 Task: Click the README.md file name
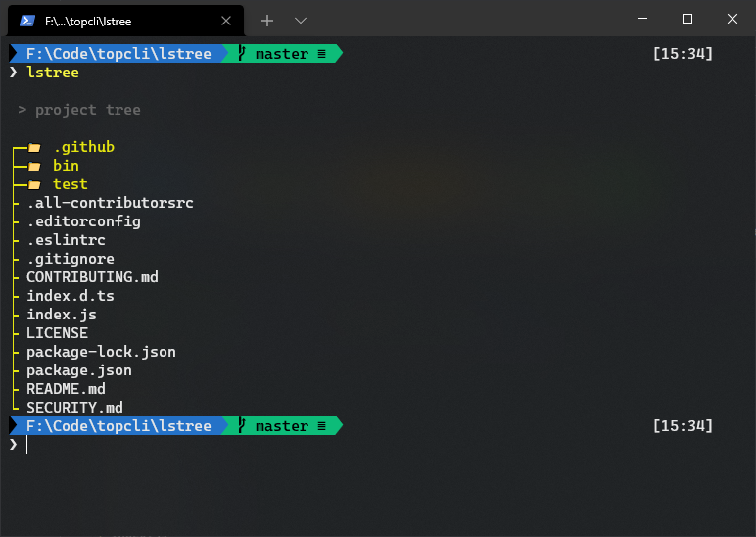(x=66, y=389)
